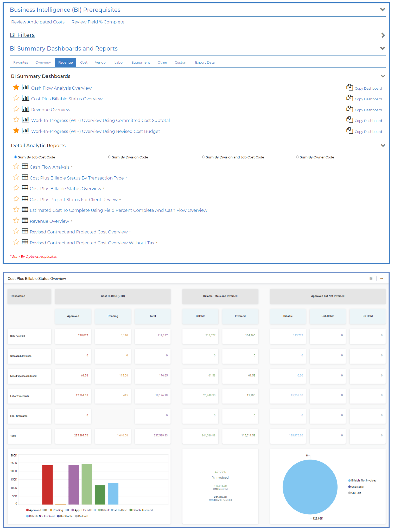Click copy icon for WIP Revised Cost Budget

coord(349,131)
